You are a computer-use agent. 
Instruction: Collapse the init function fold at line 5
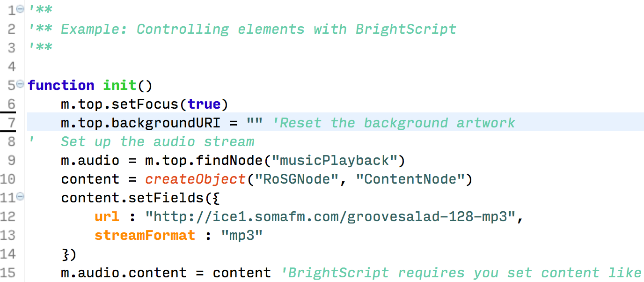(20, 84)
